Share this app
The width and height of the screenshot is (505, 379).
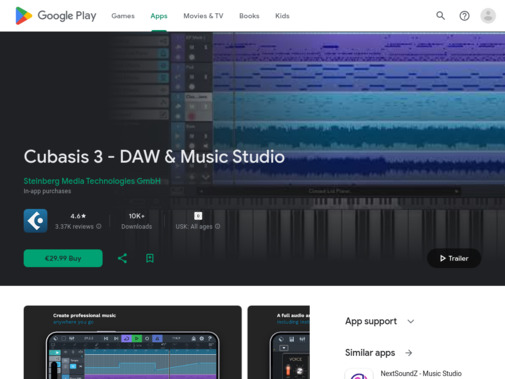[122, 258]
